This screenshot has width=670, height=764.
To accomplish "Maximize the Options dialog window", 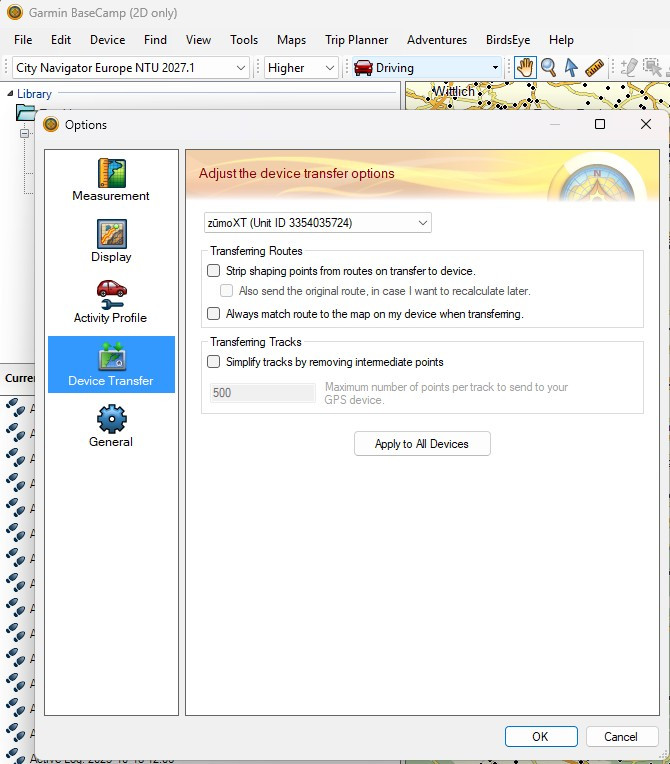I will tap(600, 124).
